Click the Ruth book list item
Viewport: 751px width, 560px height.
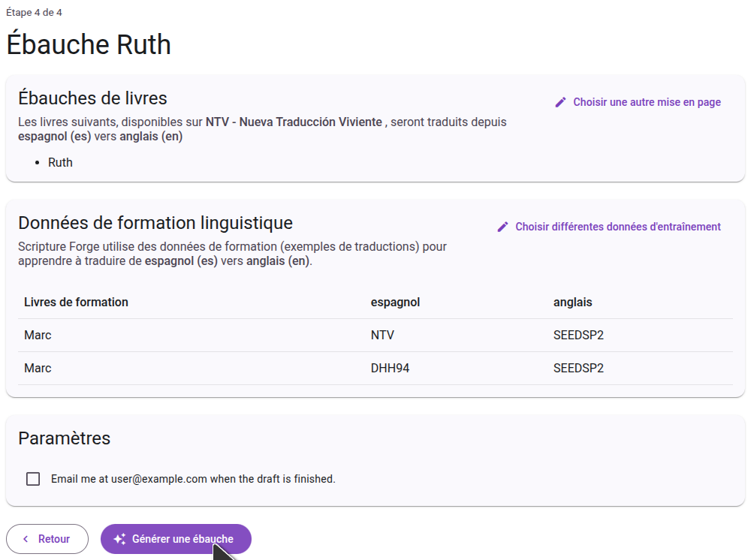pos(60,163)
